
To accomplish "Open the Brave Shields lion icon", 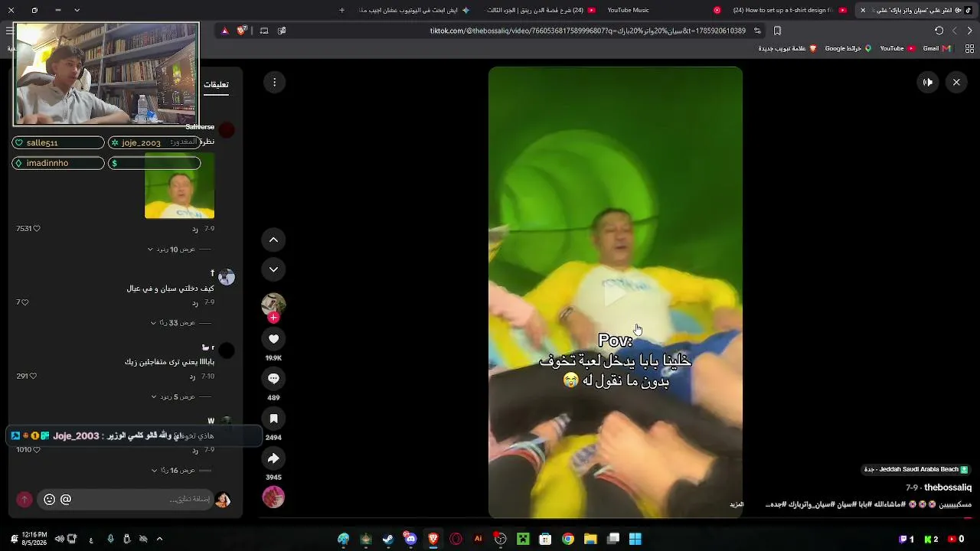I will (x=242, y=31).
